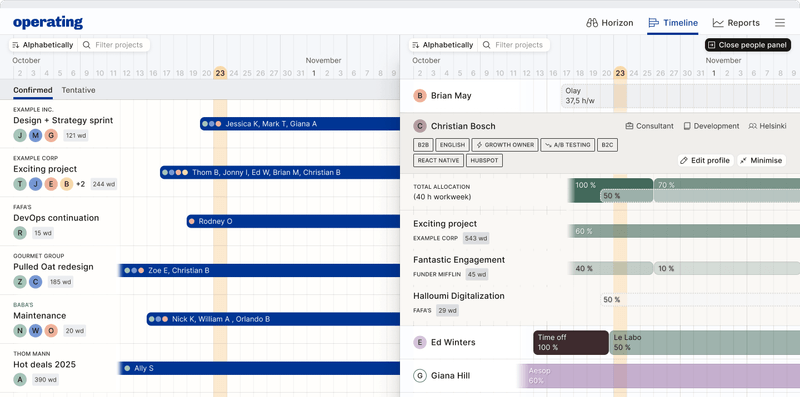
Task: Open the hamburger menu
Action: pyautogui.click(x=780, y=23)
